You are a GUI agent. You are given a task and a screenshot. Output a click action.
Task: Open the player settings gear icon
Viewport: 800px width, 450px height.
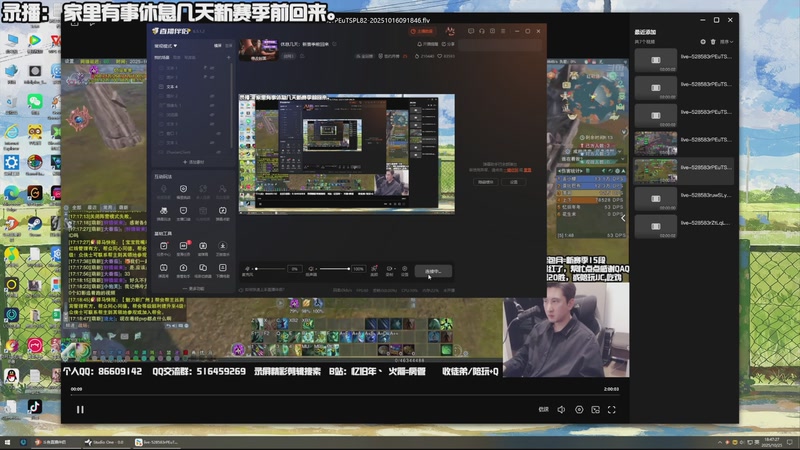tap(579, 409)
